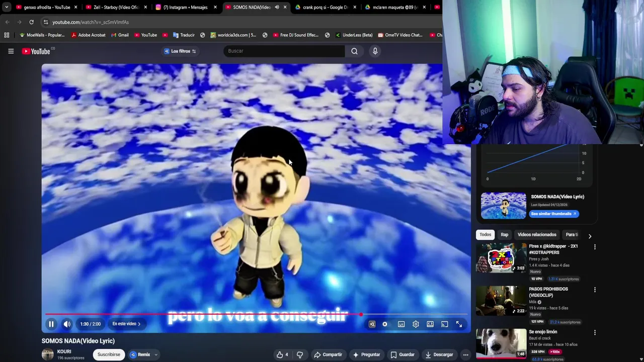Enter fullscreen mode
Viewport: 644px width, 362px height.
459,324
